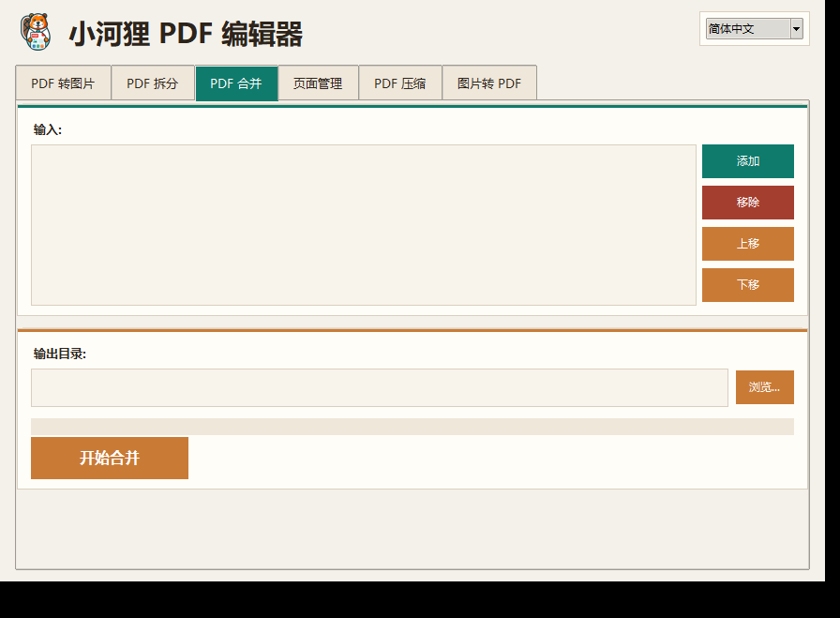Click the beaver logo icon

pyautogui.click(x=36, y=32)
